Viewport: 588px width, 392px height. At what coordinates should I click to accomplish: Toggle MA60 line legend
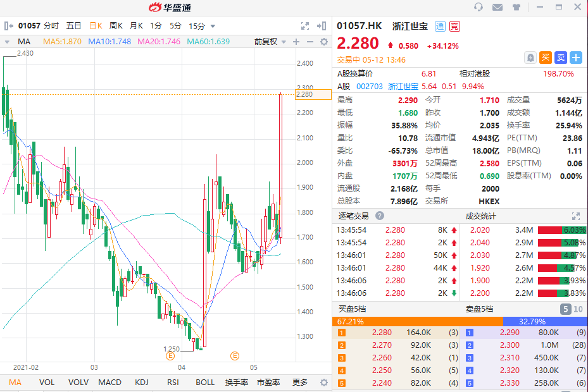(x=208, y=42)
